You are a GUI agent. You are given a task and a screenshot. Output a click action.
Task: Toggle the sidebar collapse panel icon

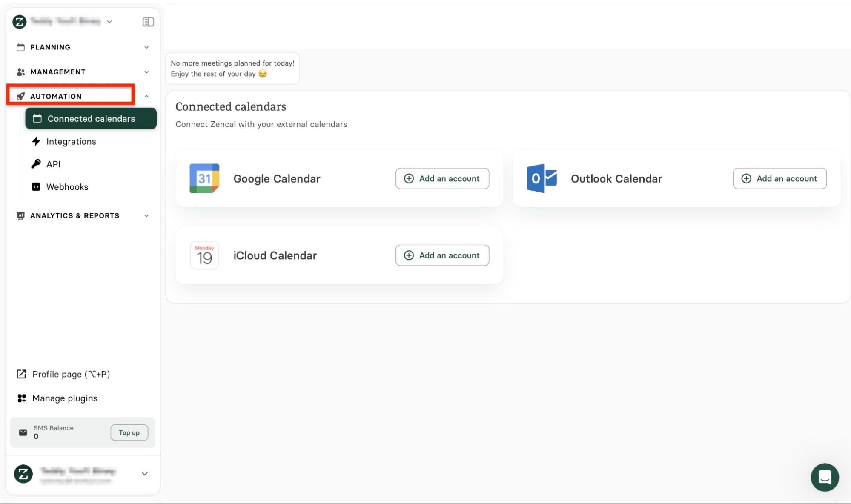(x=148, y=22)
